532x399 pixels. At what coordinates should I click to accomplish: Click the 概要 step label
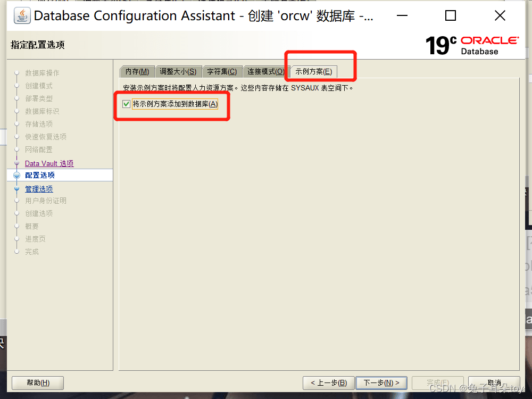click(x=32, y=226)
